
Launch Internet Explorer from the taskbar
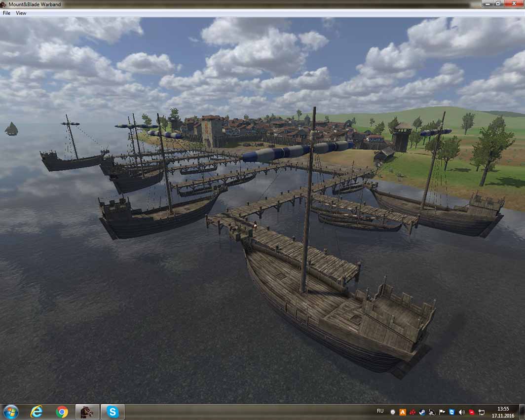[x=37, y=412]
